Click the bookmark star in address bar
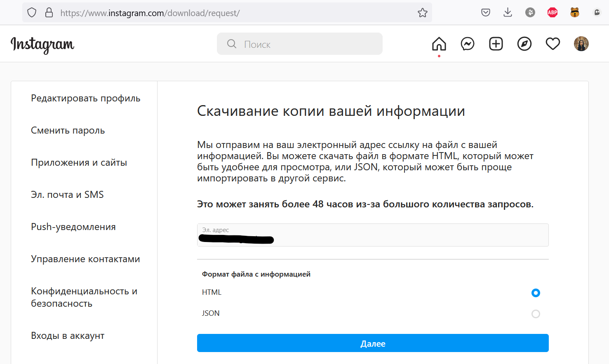The height and width of the screenshot is (364, 609). tap(422, 12)
